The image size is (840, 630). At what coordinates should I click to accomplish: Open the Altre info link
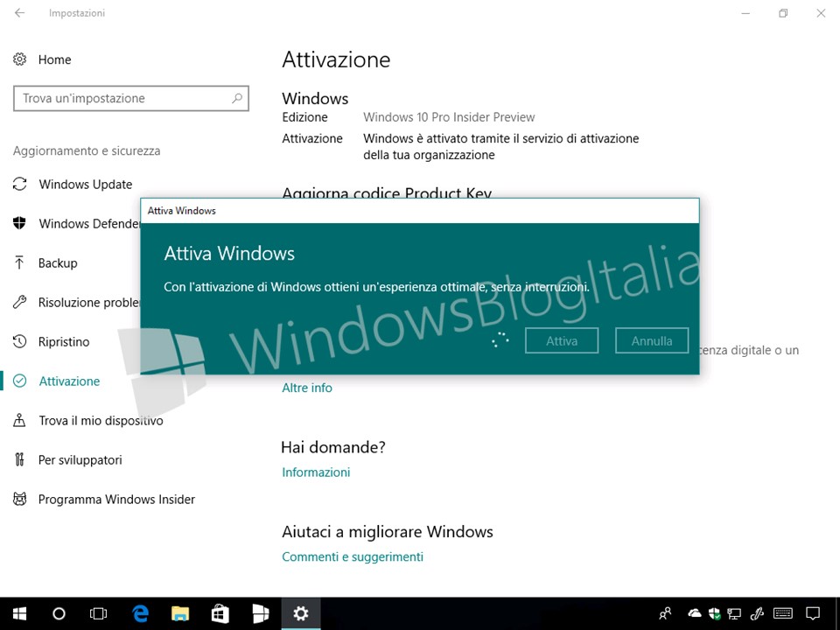click(x=307, y=388)
